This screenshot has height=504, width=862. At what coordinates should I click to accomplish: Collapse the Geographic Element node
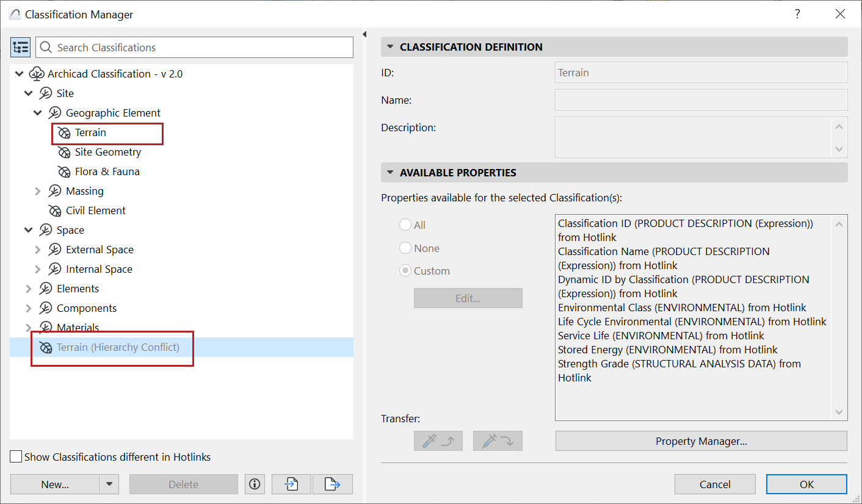pos(37,113)
